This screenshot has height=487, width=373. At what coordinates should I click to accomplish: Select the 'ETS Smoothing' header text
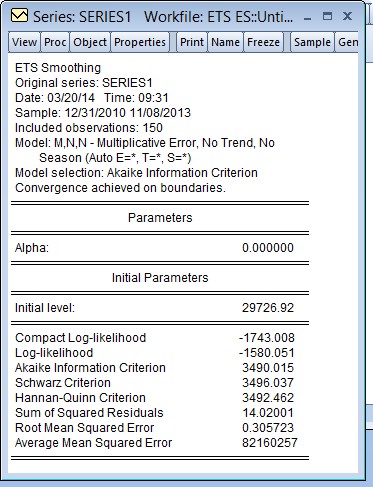58,68
